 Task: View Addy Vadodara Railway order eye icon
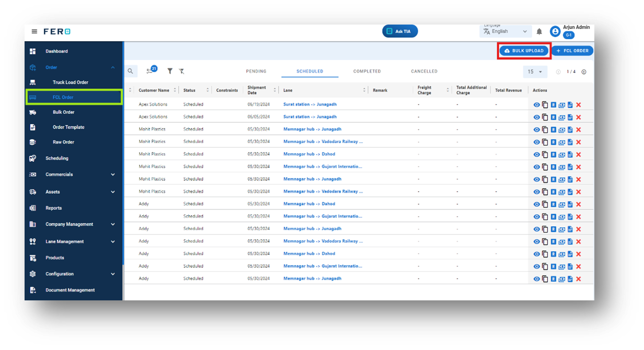click(x=536, y=242)
